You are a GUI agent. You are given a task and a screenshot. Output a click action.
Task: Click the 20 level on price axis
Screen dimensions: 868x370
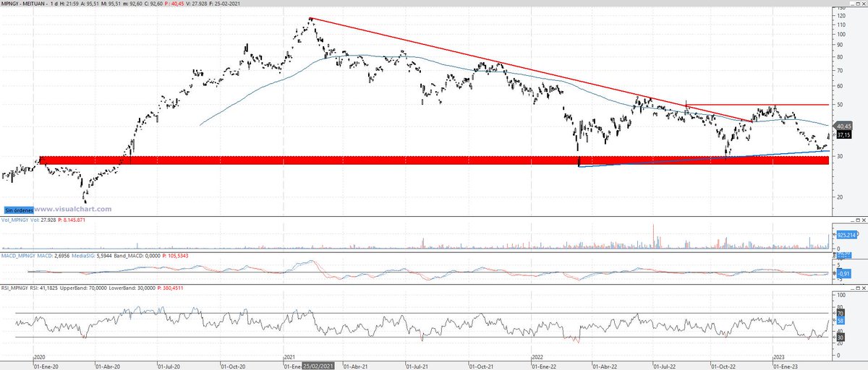tap(838, 197)
